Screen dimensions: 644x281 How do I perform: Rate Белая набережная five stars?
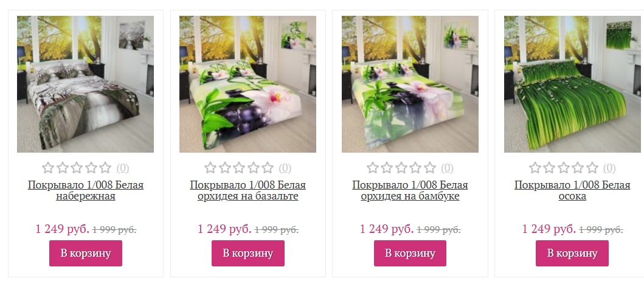106,168
